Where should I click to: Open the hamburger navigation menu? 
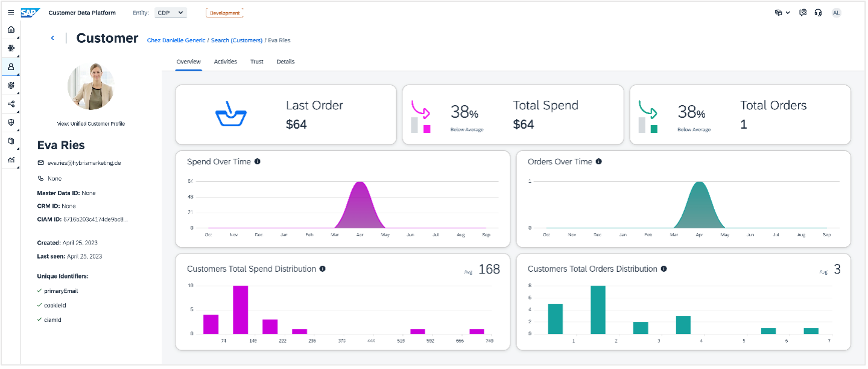pos(11,12)
